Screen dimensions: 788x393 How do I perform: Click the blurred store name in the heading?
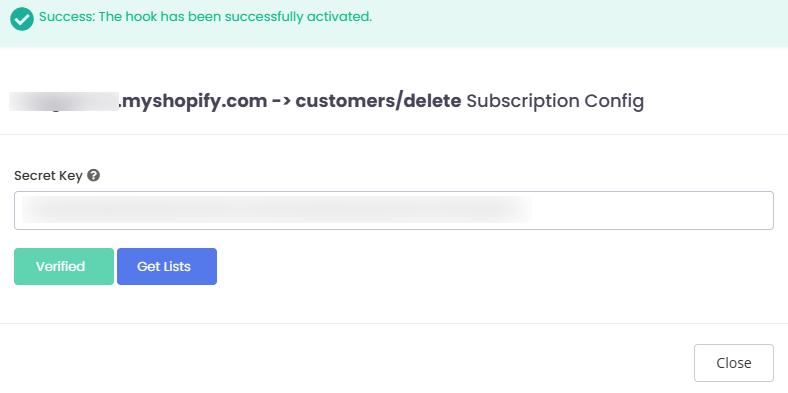[64, 101]
